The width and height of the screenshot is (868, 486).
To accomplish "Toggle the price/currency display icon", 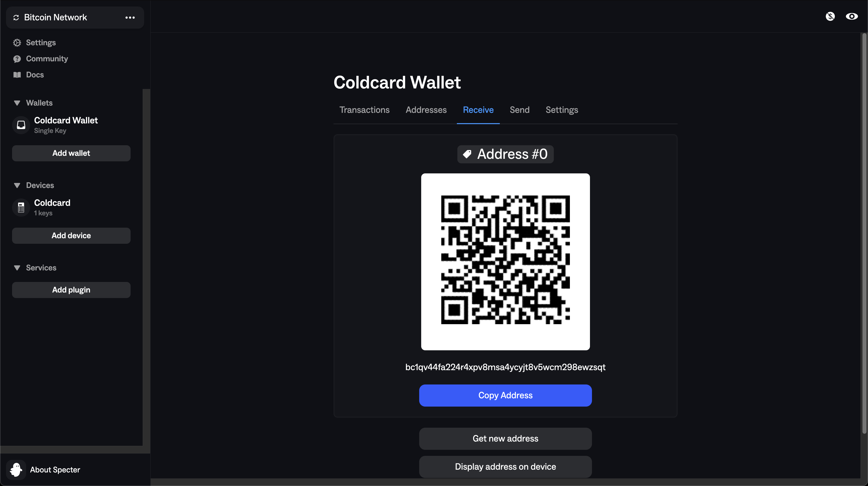I will (x=830, y=16).
